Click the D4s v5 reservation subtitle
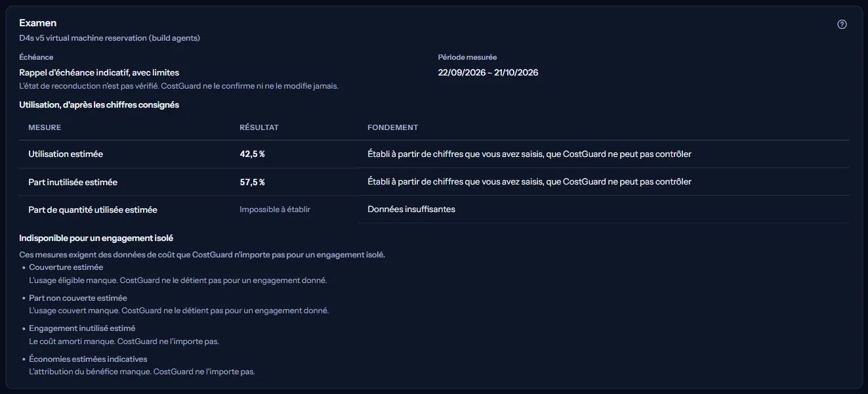This screenshot has width=868, height=394. coord(110,38)
